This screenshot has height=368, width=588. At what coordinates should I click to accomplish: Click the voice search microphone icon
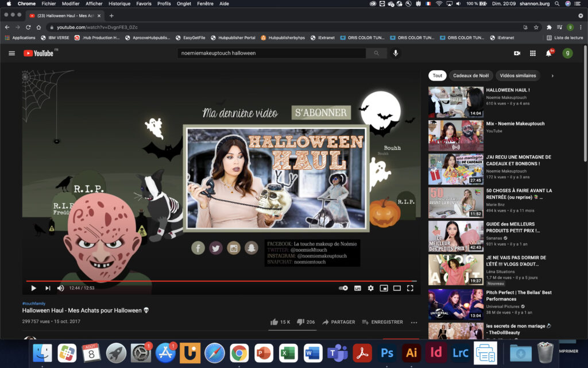[x=395, y=53]
